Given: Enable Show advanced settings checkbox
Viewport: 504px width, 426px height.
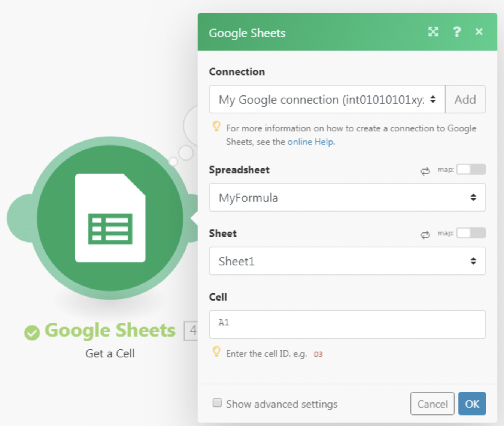Looking at the screenshot, I should click(x=217, y=403).
